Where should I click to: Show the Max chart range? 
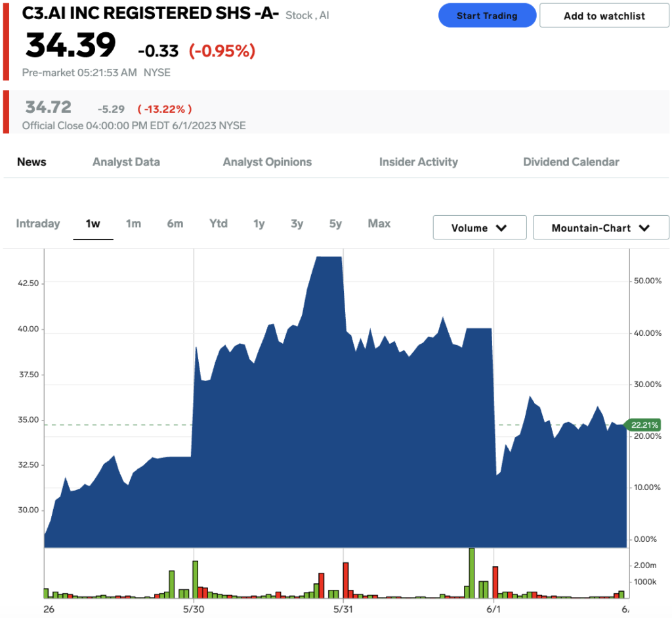[379, 223]
